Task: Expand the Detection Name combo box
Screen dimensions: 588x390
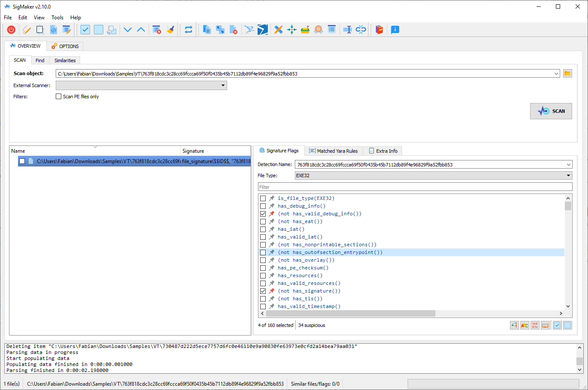Action: click(x=568, y=165)
